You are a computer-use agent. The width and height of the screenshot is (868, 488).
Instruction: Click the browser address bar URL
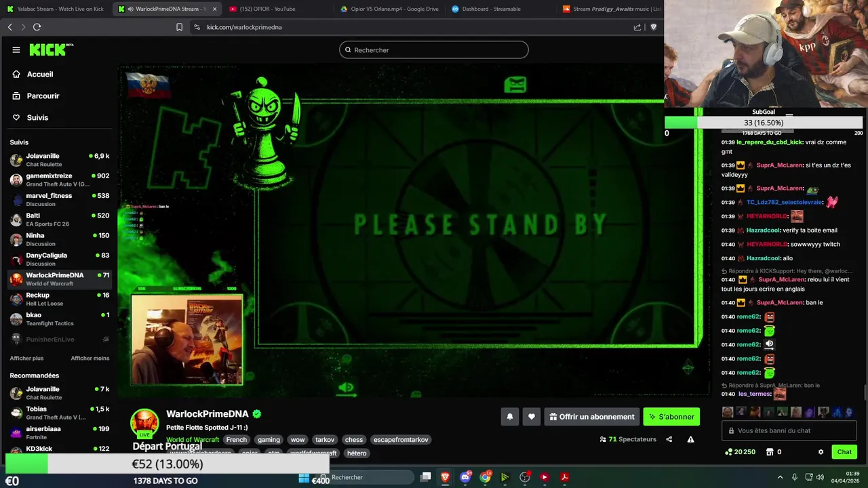coord(244,27)
